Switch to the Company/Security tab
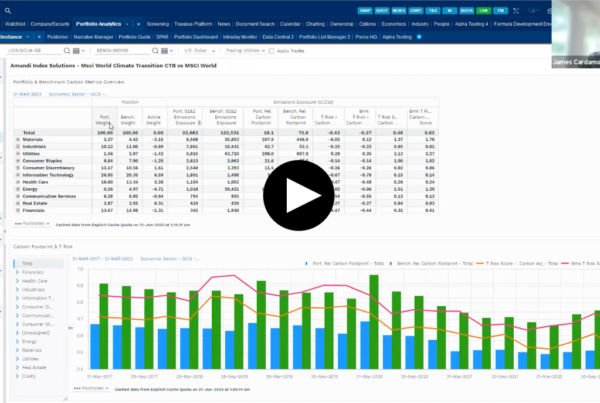 click(50, 24)
